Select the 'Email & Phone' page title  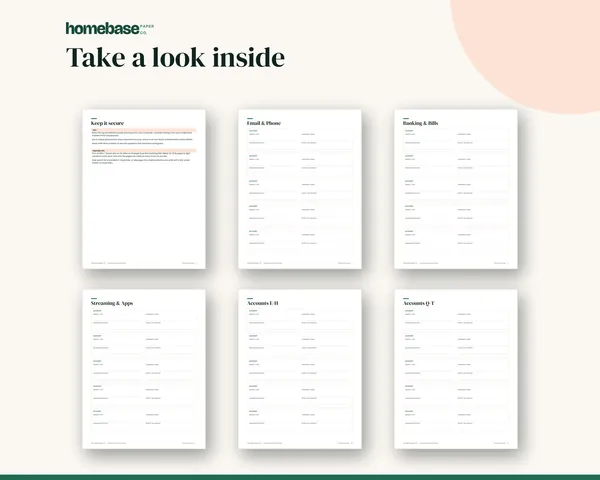pyautogui.click(x=264, y=123)
